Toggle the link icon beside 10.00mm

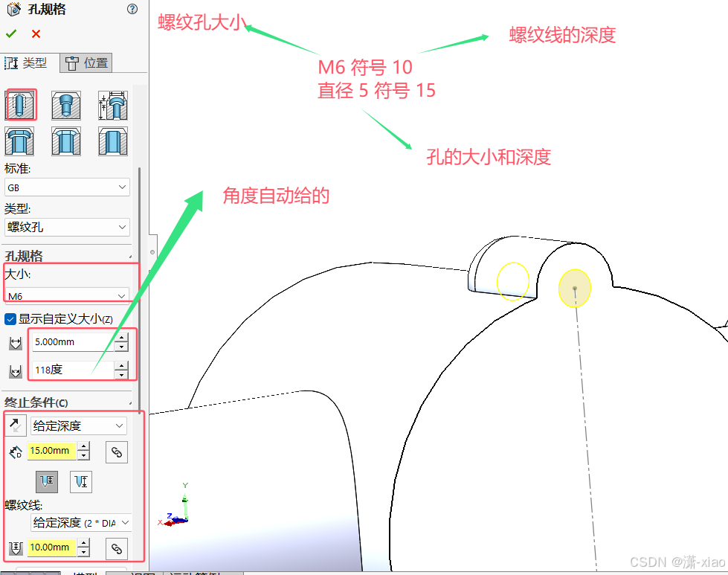pos(117,549)
